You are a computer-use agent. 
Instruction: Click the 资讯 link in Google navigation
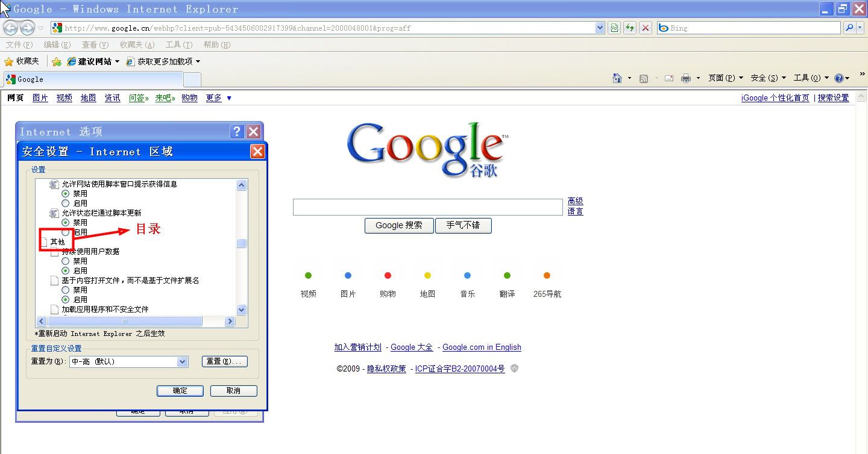(113, 98)
